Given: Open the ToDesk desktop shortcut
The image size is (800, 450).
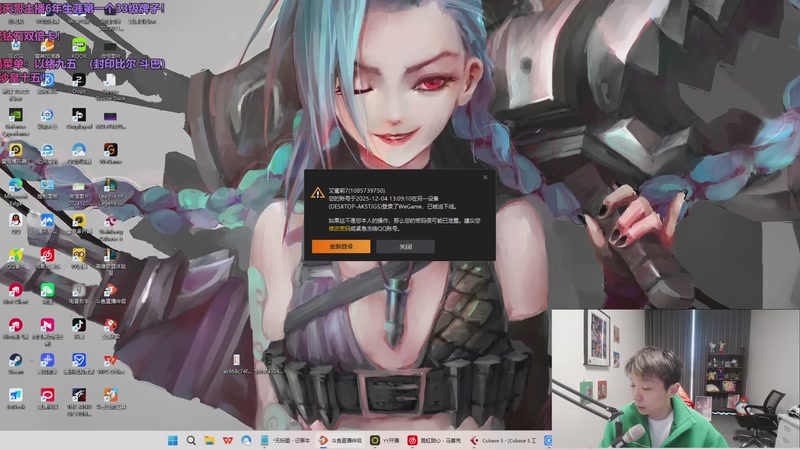Looking at the screenshot, I should [15, 397].
